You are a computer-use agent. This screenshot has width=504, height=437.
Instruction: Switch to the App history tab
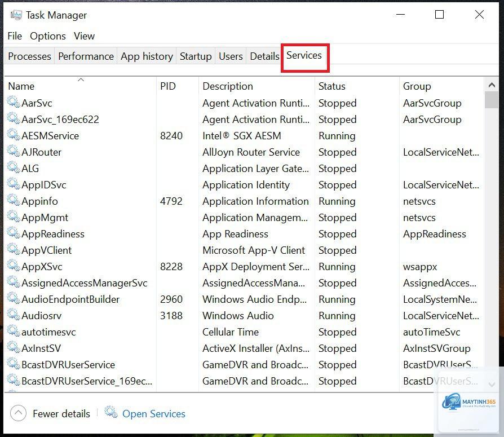pos(147,56)
